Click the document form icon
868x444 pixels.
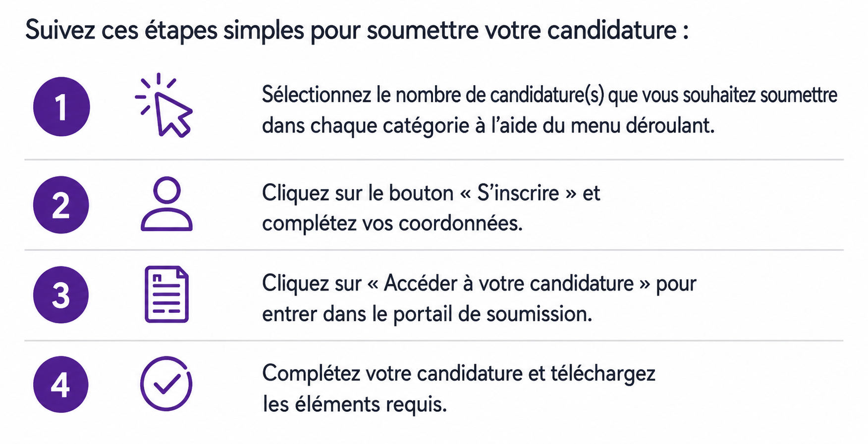[x=166, y=295]
